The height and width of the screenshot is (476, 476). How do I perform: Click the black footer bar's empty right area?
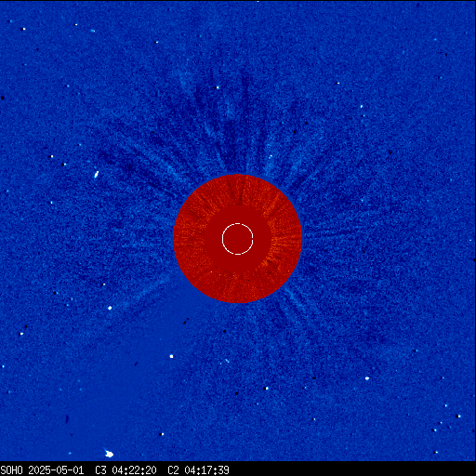click(x=353, y=469)
